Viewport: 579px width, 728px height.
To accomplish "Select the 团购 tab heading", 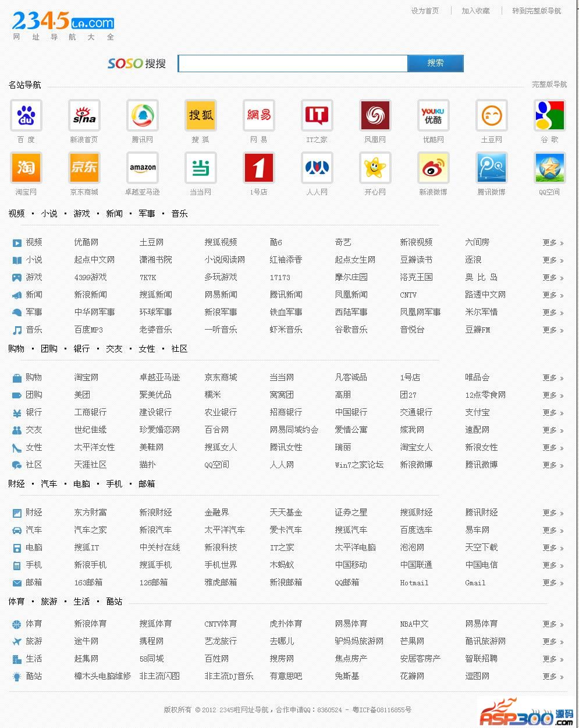I will pos(49,349).
